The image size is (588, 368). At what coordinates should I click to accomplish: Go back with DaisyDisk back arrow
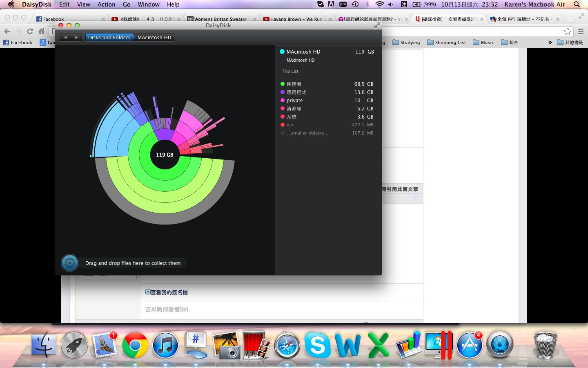coord(65,37)
